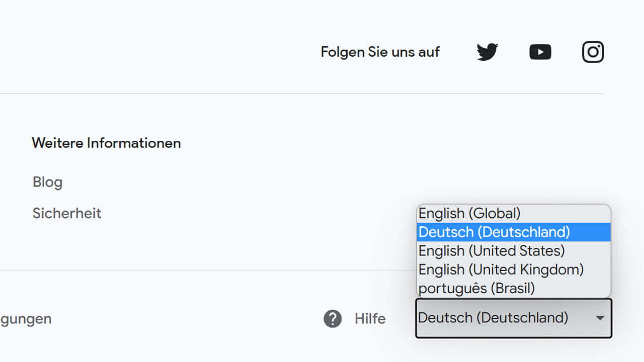Choose English (United States) option
Image resolution: width=644 pixels, height=362 pixels.
[x=492, y=251]
